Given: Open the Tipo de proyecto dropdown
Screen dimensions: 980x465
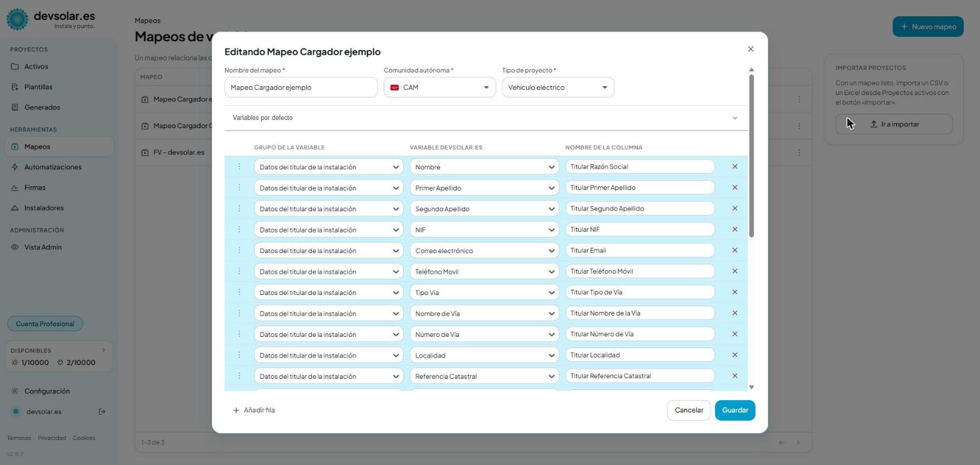Looking at the screenshot, I should (558, 87).
